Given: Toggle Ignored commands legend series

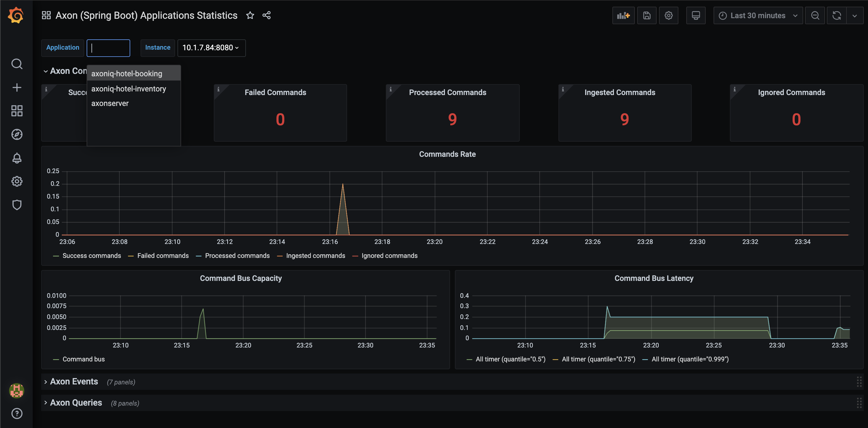Looking at the screenshot, I should coord(389,255).
